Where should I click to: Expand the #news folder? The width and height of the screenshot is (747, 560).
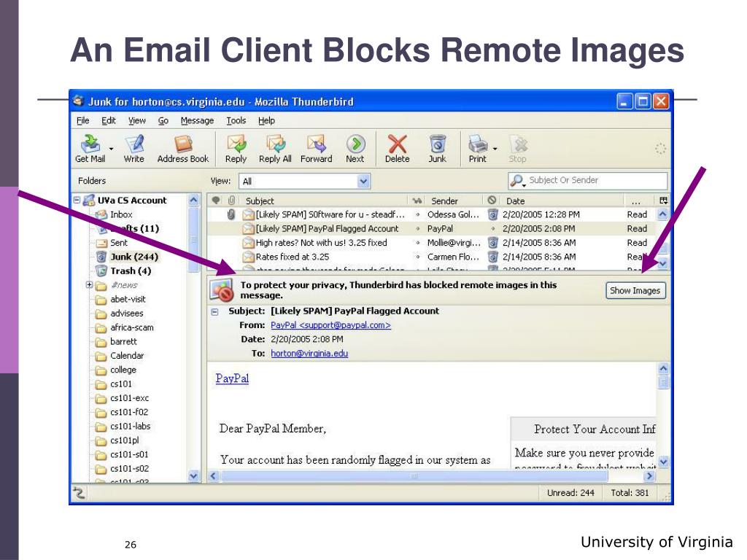[x=89, y=285]
